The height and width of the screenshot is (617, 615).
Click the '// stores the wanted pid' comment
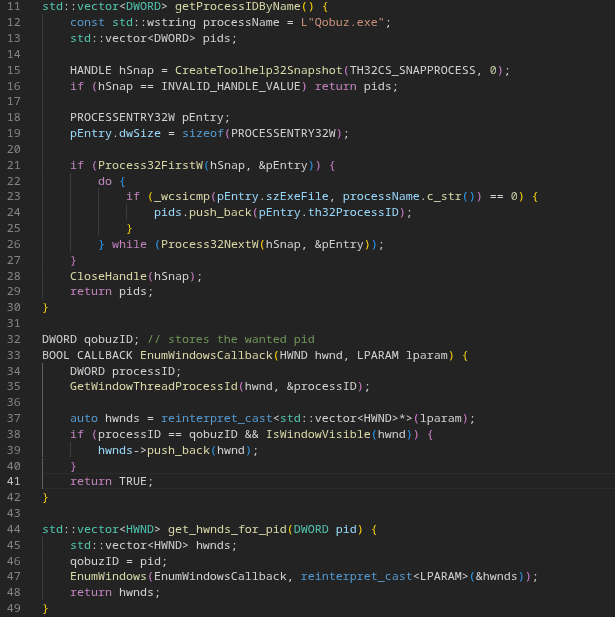[231, 339]
